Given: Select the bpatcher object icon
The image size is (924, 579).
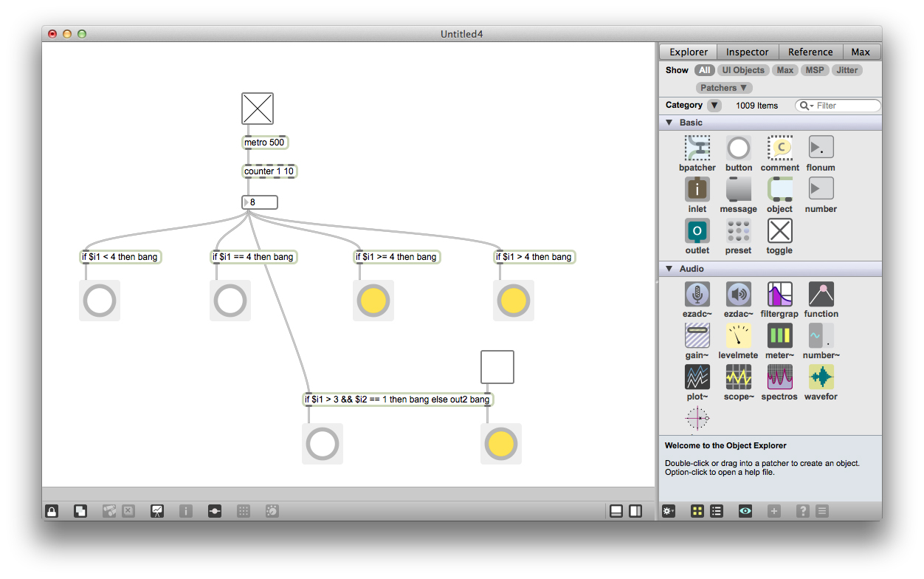Looking at the screenshot, I should pos(697,148).
